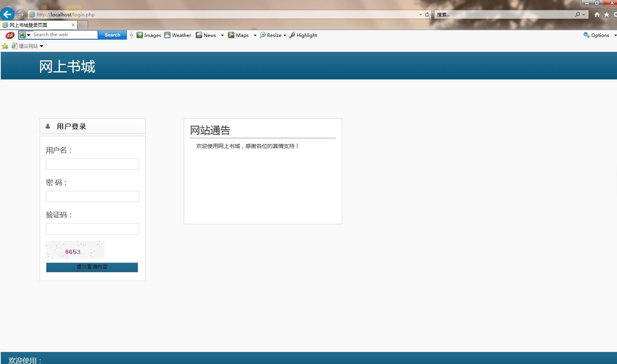Go to the home page icon
This screenshot has width=617, height=364.
coord(597,15)
